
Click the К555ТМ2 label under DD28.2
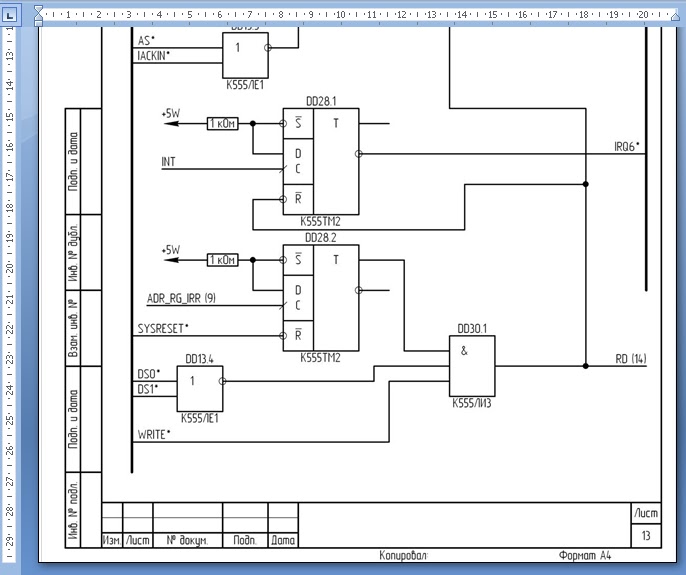[320, 358]
